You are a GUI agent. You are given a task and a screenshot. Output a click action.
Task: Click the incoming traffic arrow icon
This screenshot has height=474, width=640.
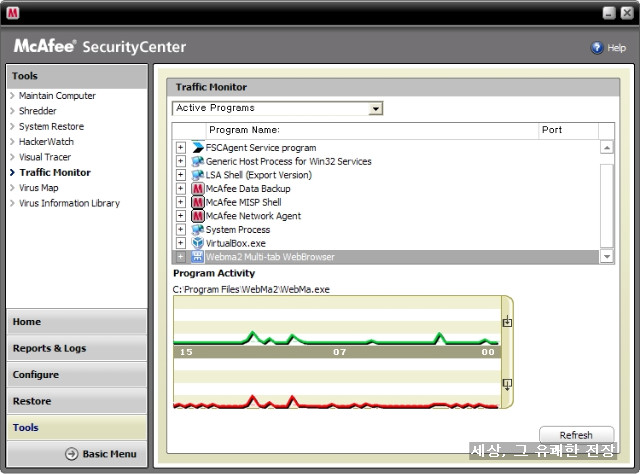[507, 321]
